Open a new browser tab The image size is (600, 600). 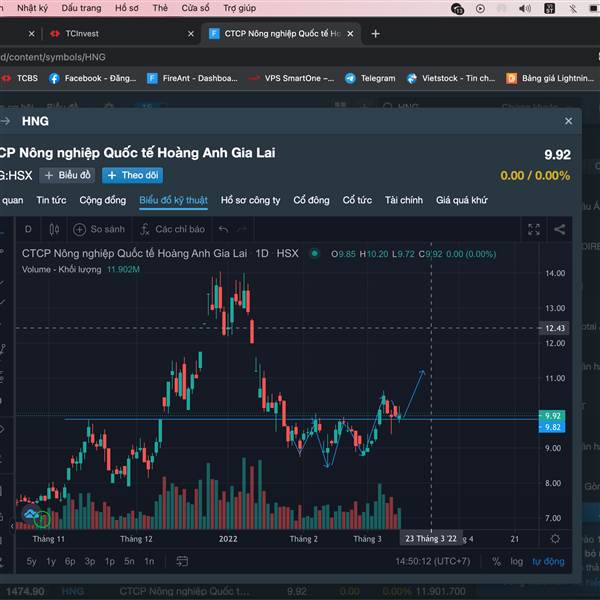click(375, 34)
